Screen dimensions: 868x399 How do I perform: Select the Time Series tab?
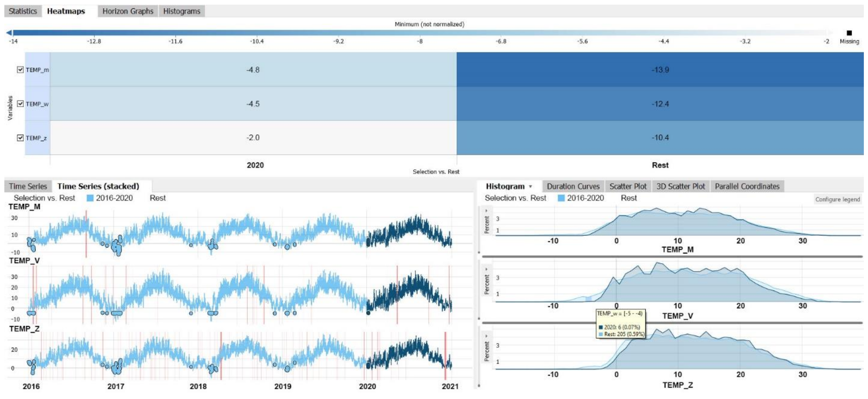tap(28, 186)
